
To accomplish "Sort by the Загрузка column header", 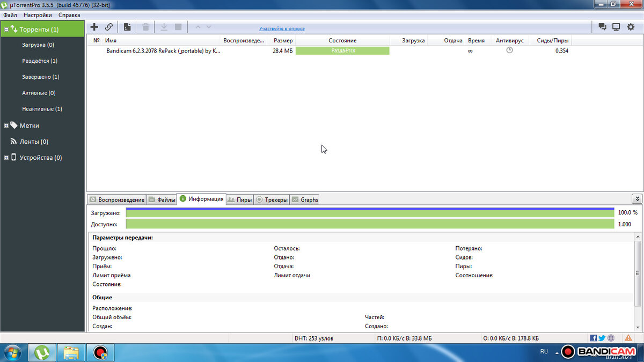I will pos(413,41).
